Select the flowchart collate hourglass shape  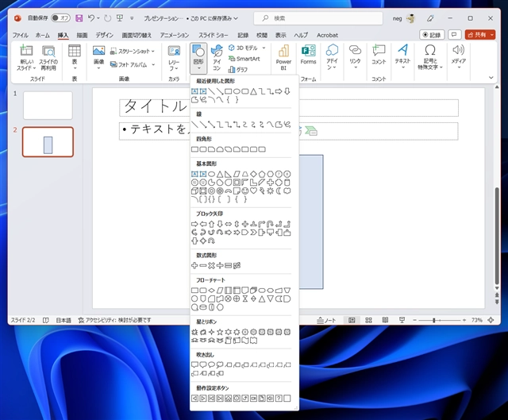[245, 299]
